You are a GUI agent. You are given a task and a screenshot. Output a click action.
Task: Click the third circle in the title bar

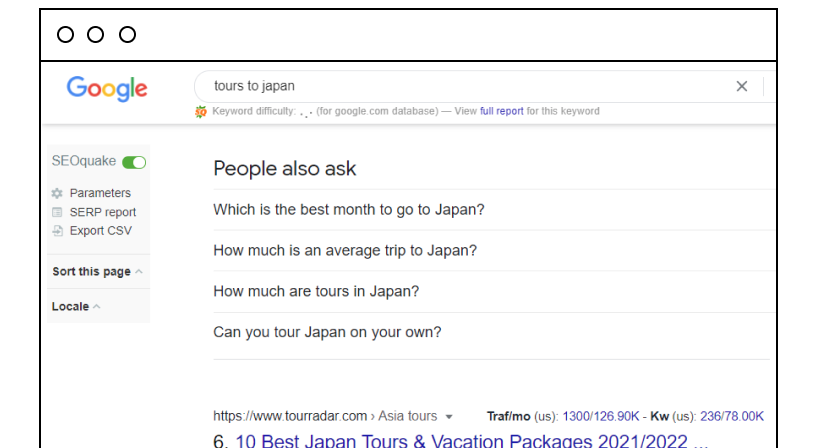pyautogui.click(x=127, y=35)
